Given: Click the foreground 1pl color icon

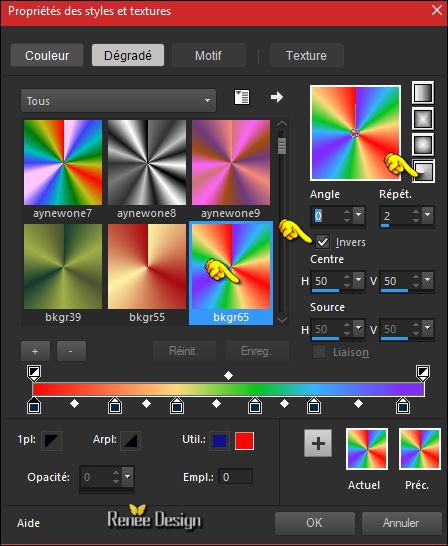Looking at the screenshot, I should tap(52, 441).
